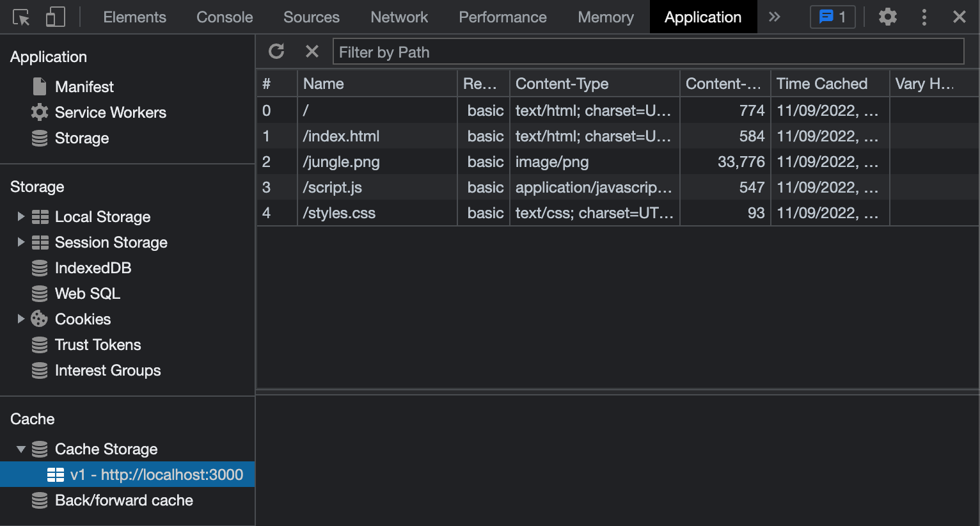Select Trust Tokens in the sidebar
The width and height of the screenshot is (980, 526).
tap(97, 344)
